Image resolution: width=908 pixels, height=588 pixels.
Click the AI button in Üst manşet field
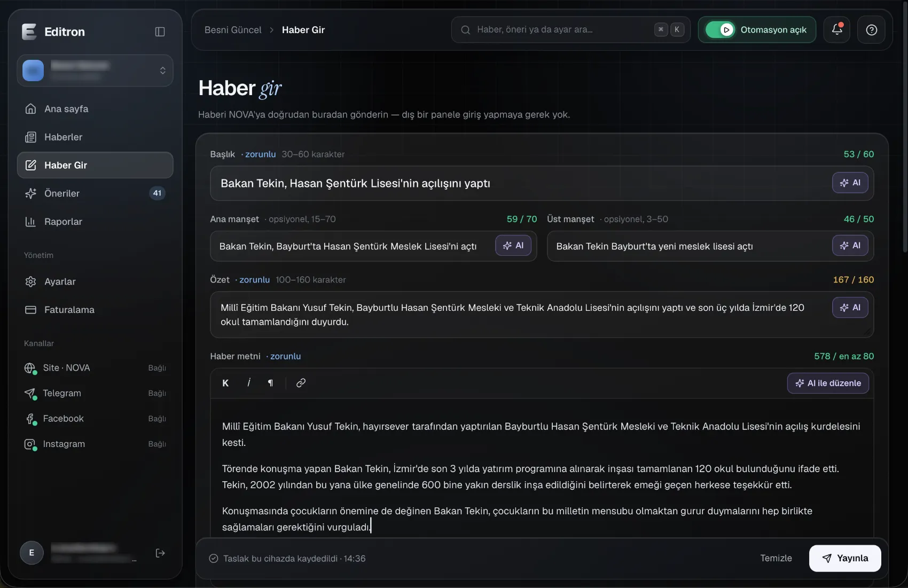pos(850,246)
